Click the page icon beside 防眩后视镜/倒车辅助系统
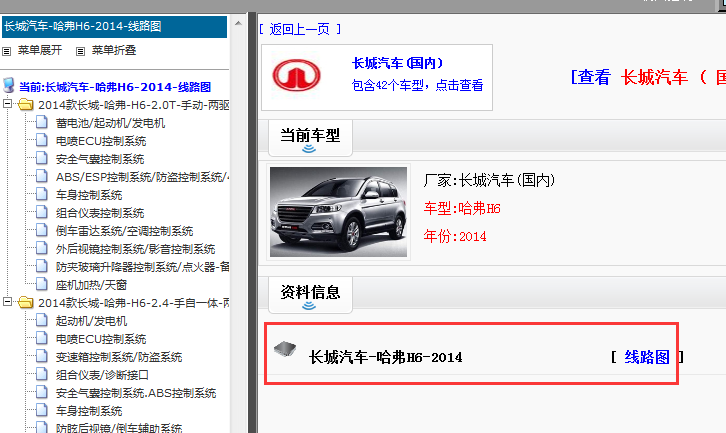This screenshot has height=433, width=726. point(42,427)
